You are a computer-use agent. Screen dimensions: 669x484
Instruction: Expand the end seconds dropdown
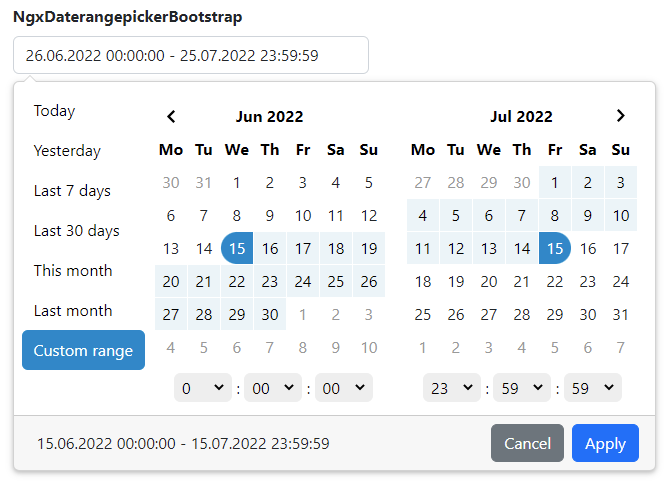(x=593, y=388)
